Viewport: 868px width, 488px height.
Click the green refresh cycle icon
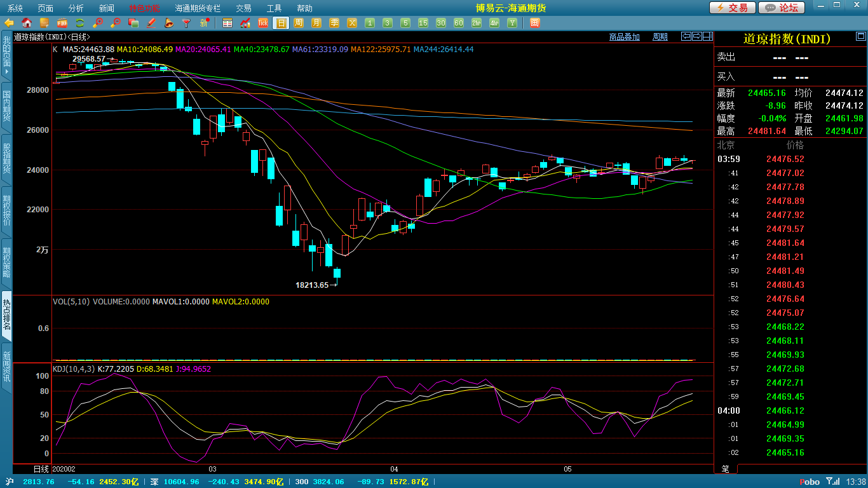80,23
